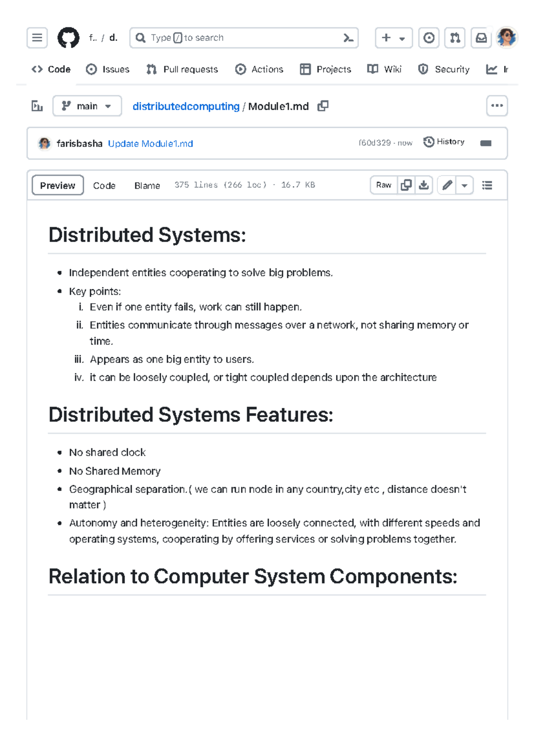Open the pull requests header icon
Viewport: 534px width, 756px height.
pos(454,38)
